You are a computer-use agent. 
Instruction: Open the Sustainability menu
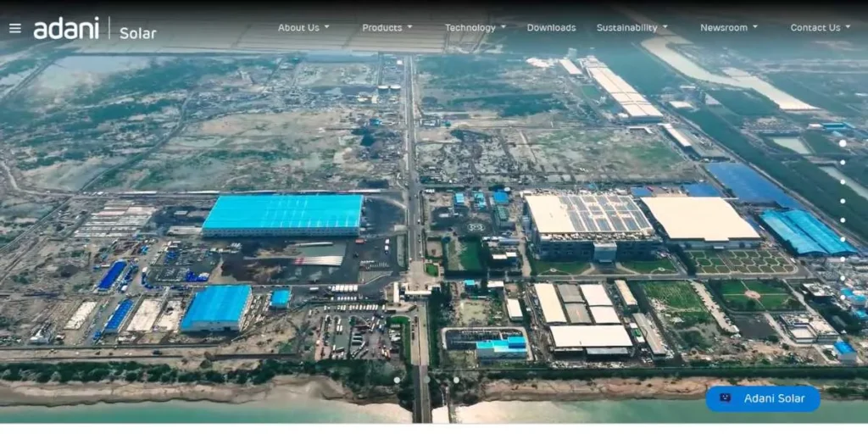(632, 28)
